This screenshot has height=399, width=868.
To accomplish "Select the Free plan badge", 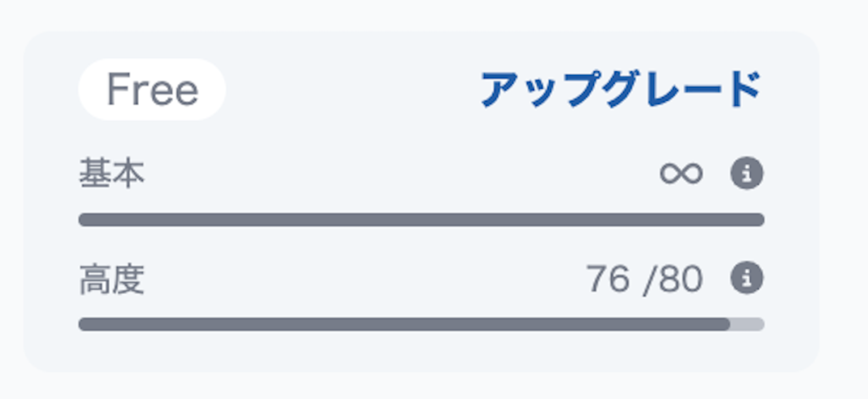I will coord(152,90).
